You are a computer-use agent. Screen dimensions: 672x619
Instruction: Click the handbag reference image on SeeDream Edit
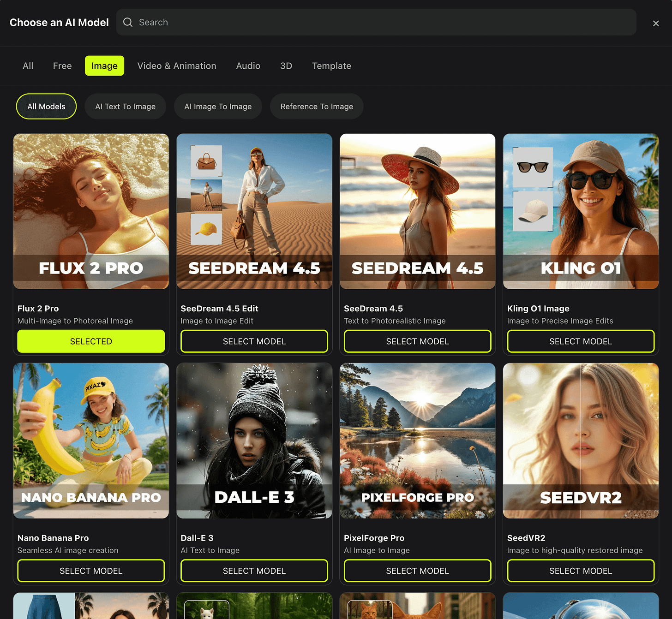pyautogui.click(x=206, y=161)
